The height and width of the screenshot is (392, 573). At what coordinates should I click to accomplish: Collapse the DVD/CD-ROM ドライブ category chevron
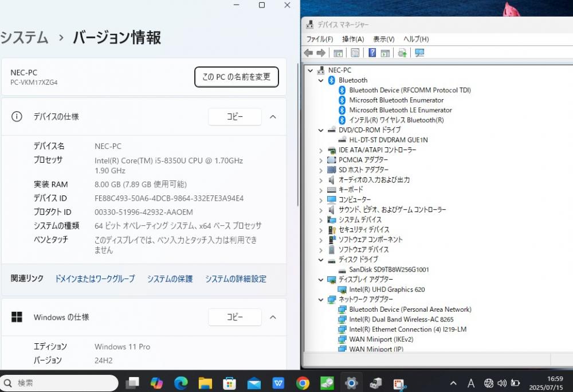pos(321,130)
